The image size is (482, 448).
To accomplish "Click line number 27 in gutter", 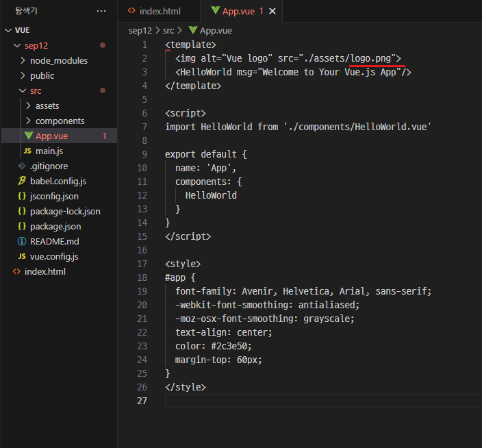I will (142, 401).
